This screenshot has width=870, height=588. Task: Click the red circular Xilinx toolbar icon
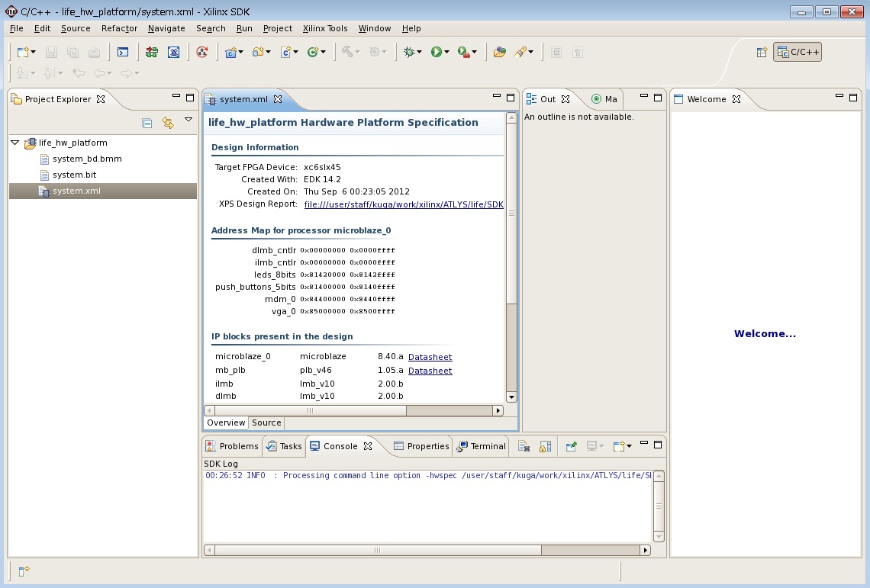(x=202, y=52)
